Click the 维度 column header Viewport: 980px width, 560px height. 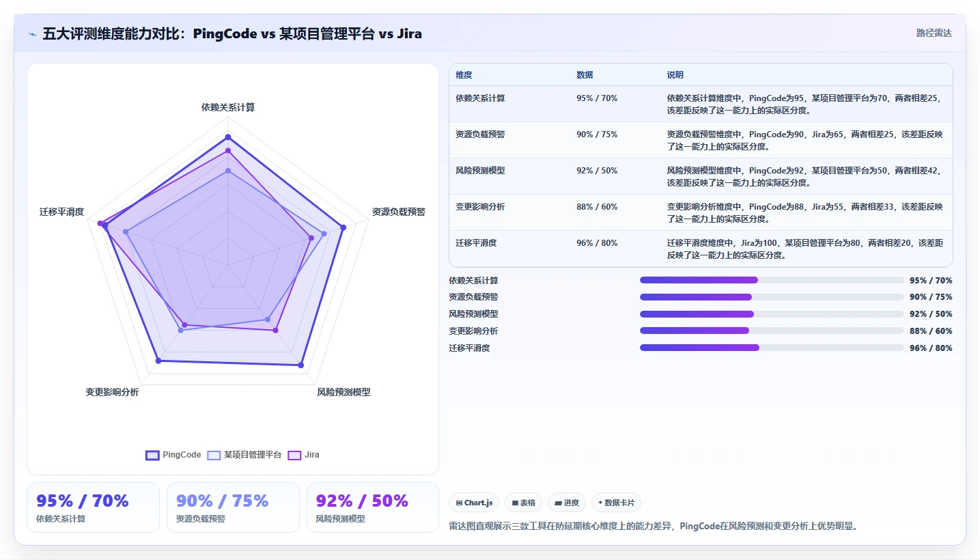(x=464, y=75)
